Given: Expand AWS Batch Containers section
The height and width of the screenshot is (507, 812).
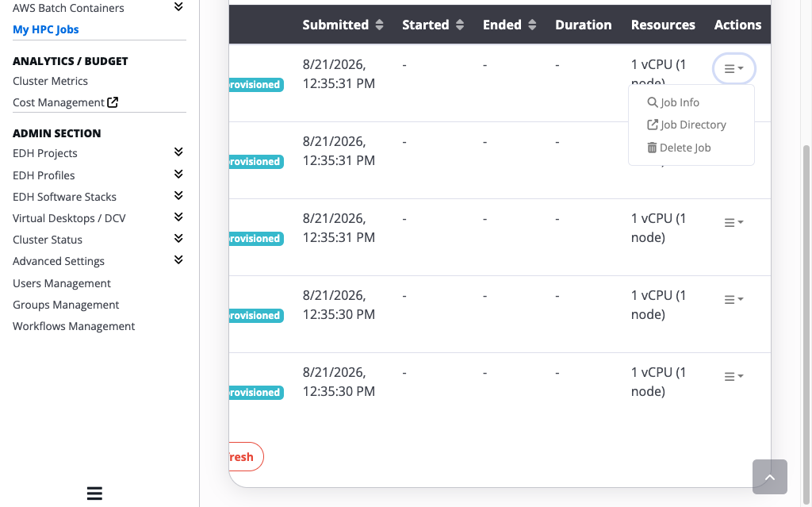Looking at the screenshot, I should coord(178,6).
